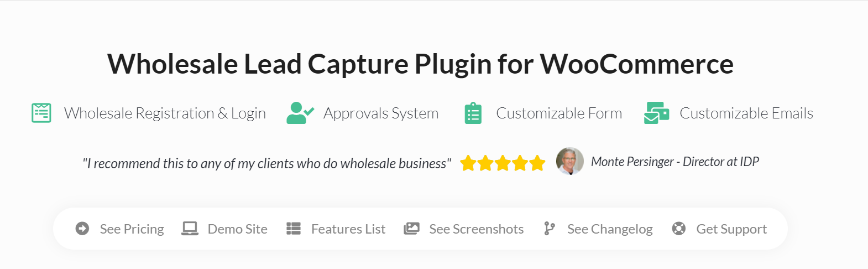Click the branch icon next to See Changelog

point(549,229)
